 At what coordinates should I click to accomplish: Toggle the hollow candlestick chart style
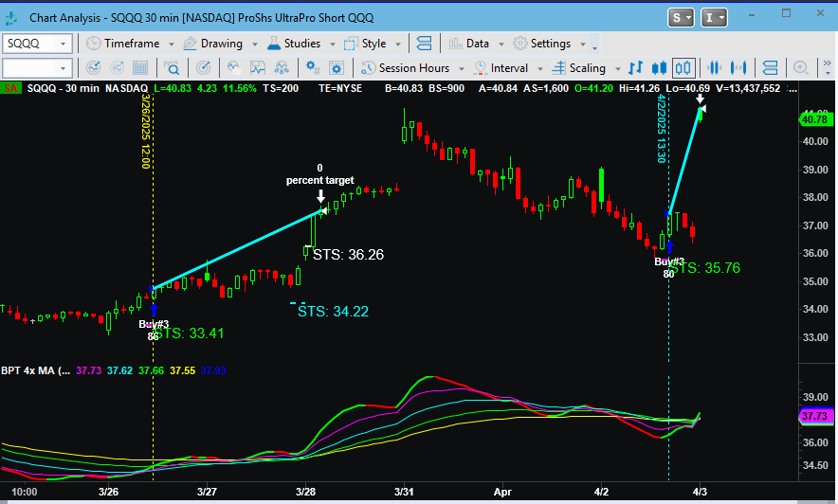pyautogui.click(x=685, y=68)
